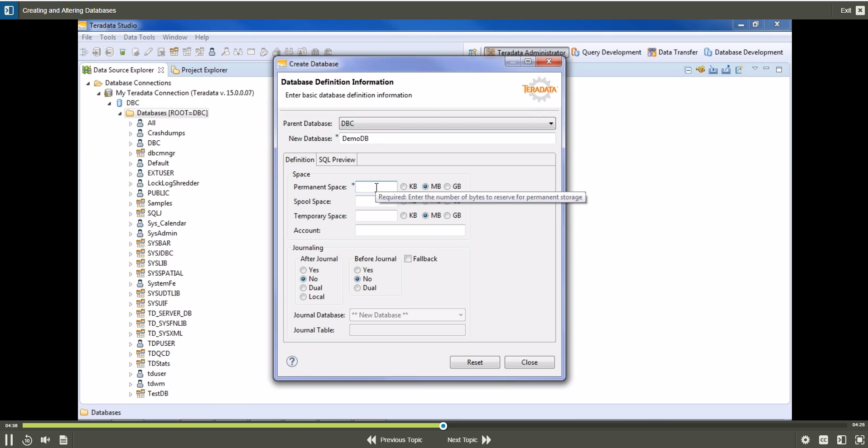Switch to the Teradata Administrator perspective

[x=526, y=52]
